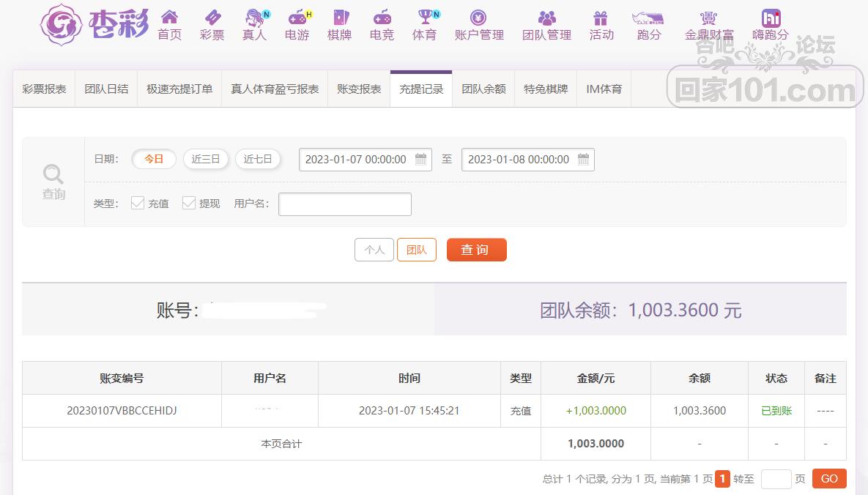The height and width of the screenshot is (495, 868).
Task: Switch to the 团队日结 tab
Action: [106, 89]
